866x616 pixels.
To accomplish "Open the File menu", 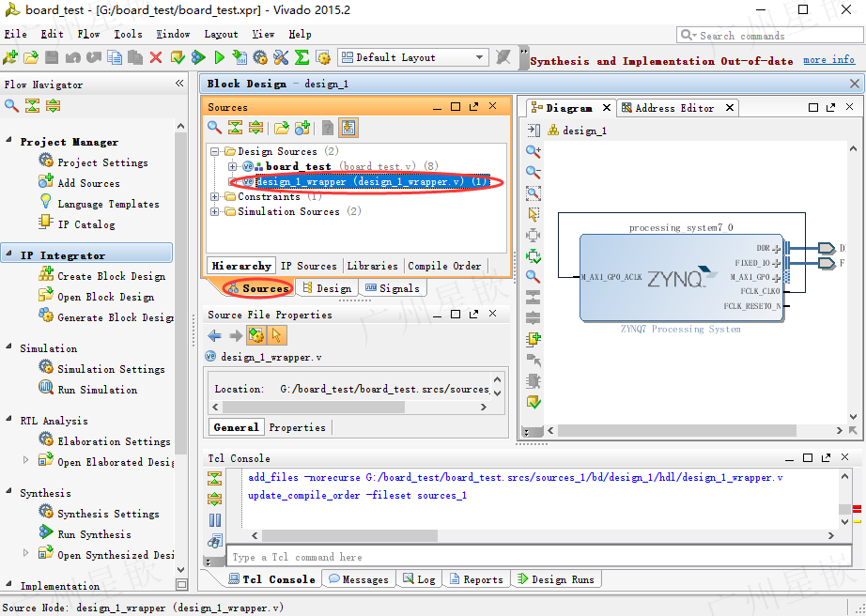I will (15, 34).
